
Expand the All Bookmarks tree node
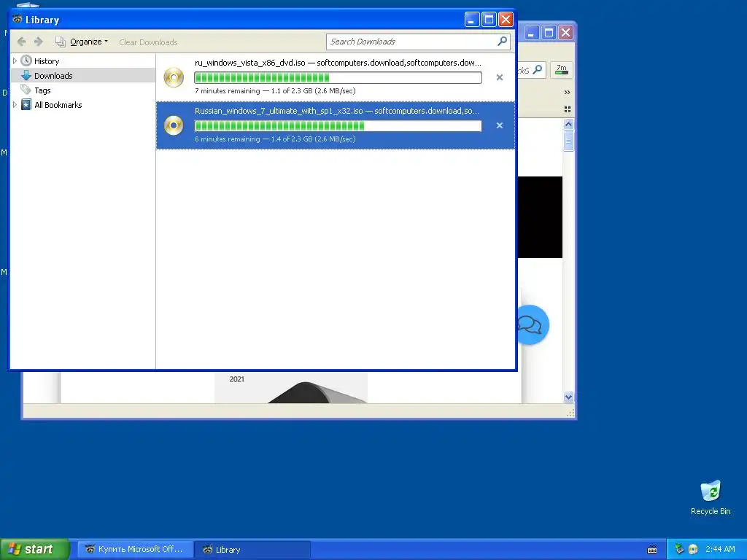(15, 105)
